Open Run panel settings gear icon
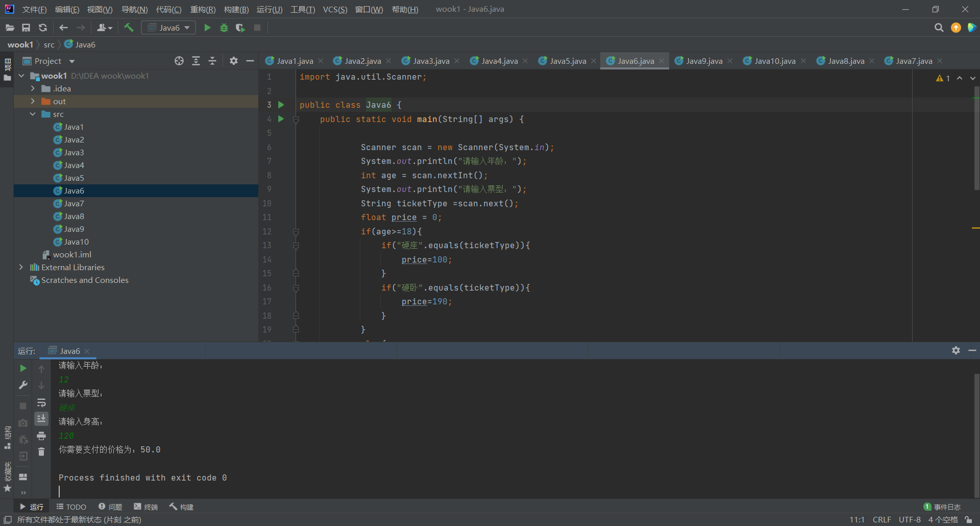 pos(955,350)
